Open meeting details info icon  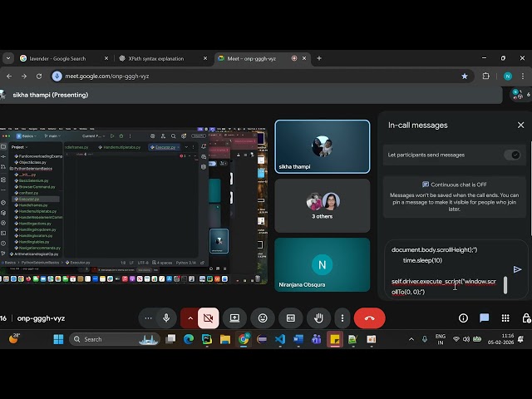[x=463, y=318]
